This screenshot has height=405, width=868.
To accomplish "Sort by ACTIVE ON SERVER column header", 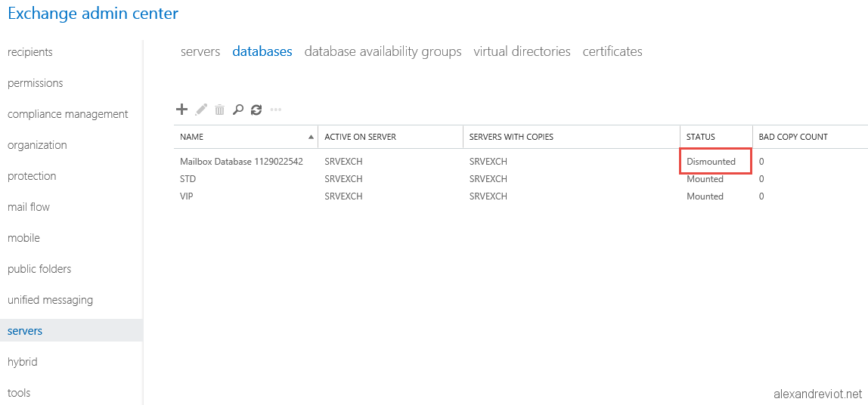I will (361, 137).
